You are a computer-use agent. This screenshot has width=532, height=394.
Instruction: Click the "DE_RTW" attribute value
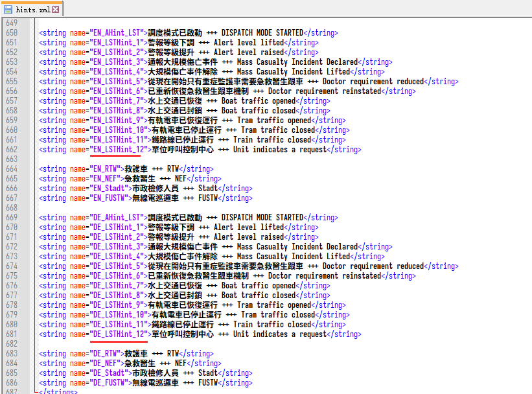pos(105,354)
